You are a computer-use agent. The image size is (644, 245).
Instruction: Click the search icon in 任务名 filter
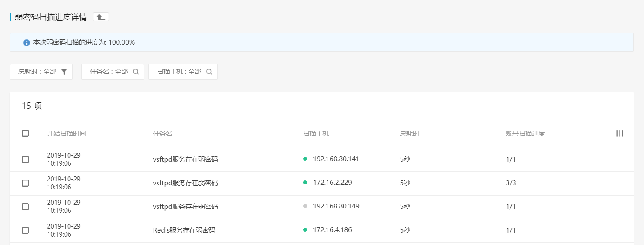[136, 72]
